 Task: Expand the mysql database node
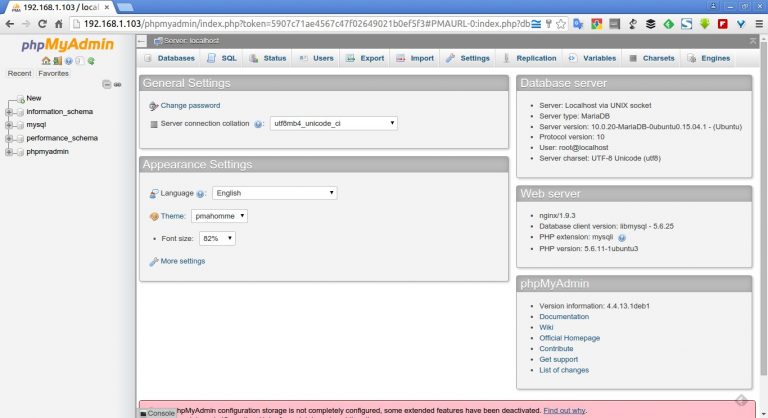pos(9,125)
